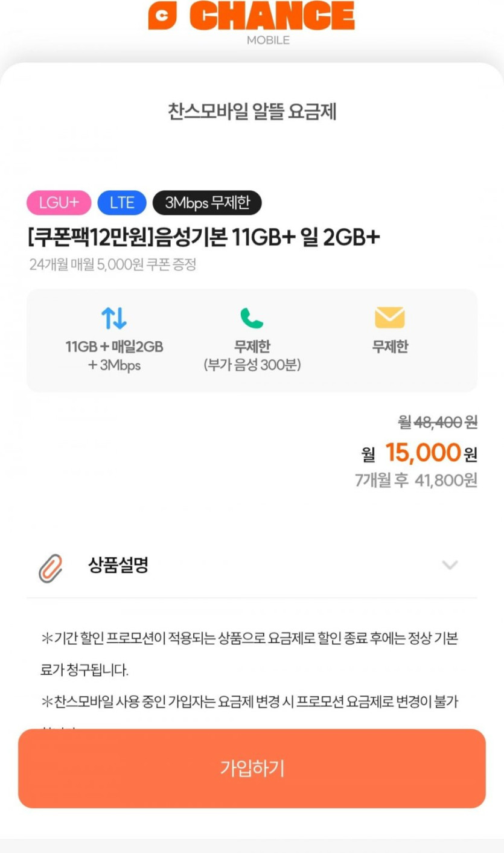Select the blue LTE tag
The image size is (504, 853).
pos(122,203)
